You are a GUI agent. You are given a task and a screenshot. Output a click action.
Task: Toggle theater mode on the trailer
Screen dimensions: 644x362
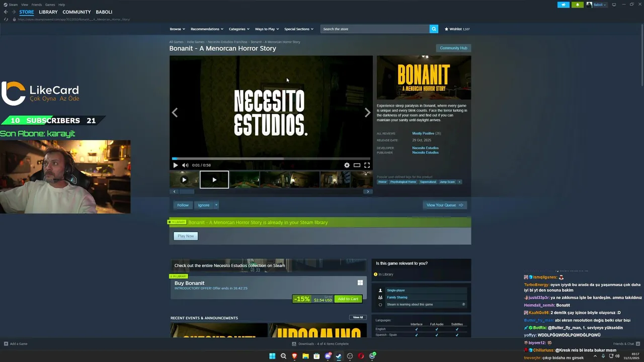coord(357,165)
